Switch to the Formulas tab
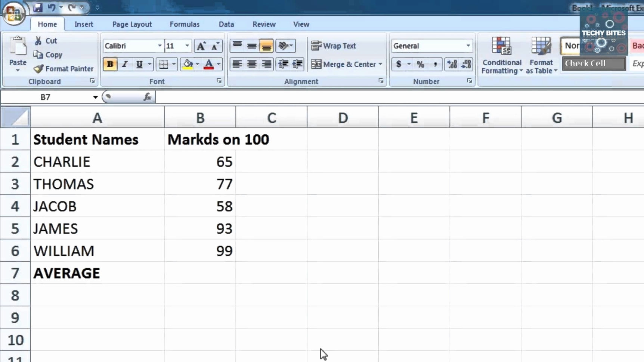Viewport: 644px width, 362px height. pyautogui.click(x=185, y=24)
